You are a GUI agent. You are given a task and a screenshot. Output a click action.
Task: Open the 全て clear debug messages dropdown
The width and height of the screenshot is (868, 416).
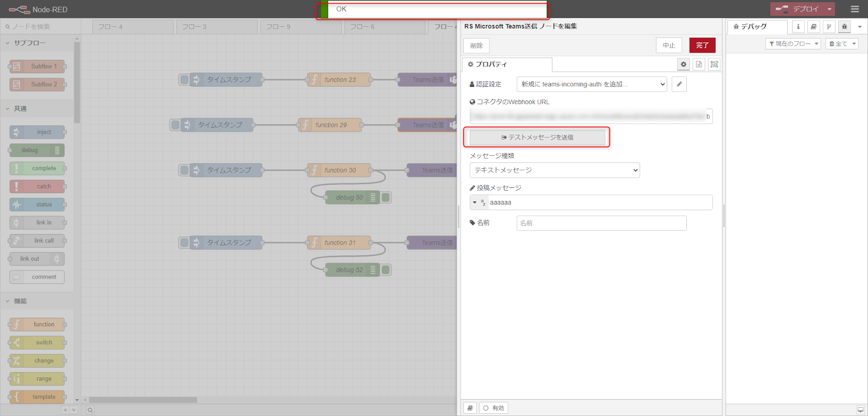(x=842, y=44)
